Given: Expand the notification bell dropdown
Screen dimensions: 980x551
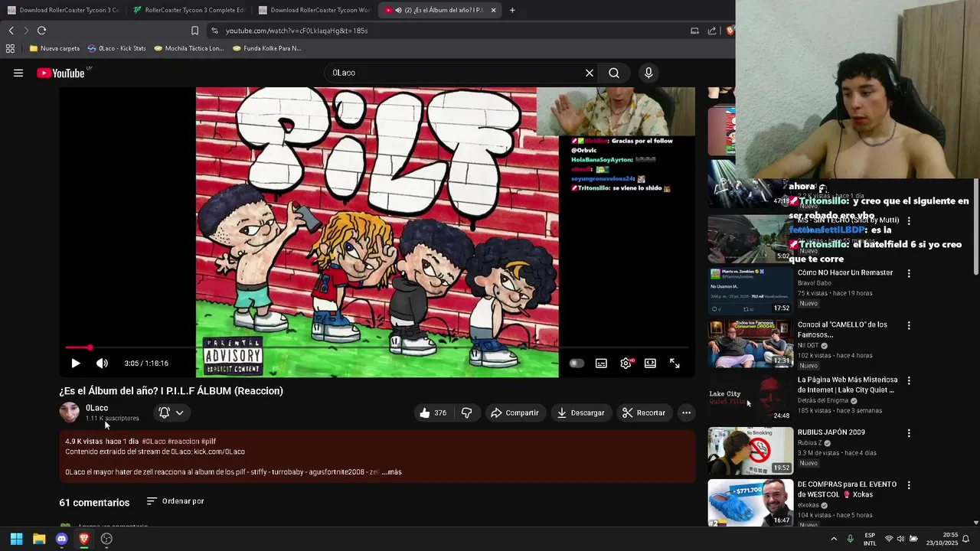Looking at the screenshot, I should click(x=171, y=412).
